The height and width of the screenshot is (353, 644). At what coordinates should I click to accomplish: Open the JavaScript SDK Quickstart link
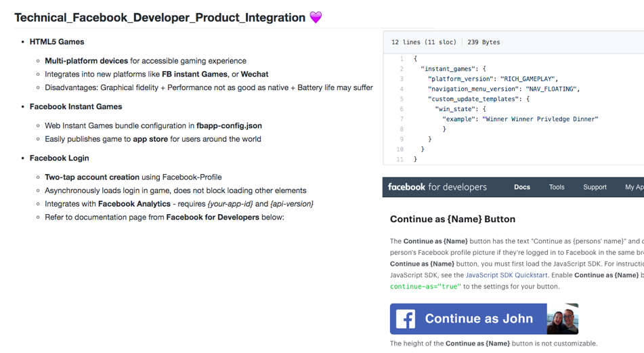coord(507,275)
